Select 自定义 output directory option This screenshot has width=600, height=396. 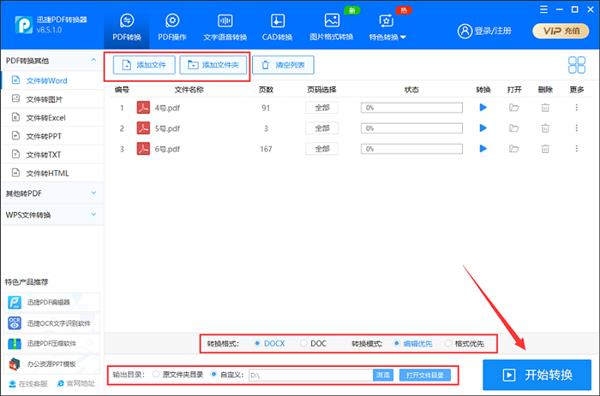coord(227,375)
